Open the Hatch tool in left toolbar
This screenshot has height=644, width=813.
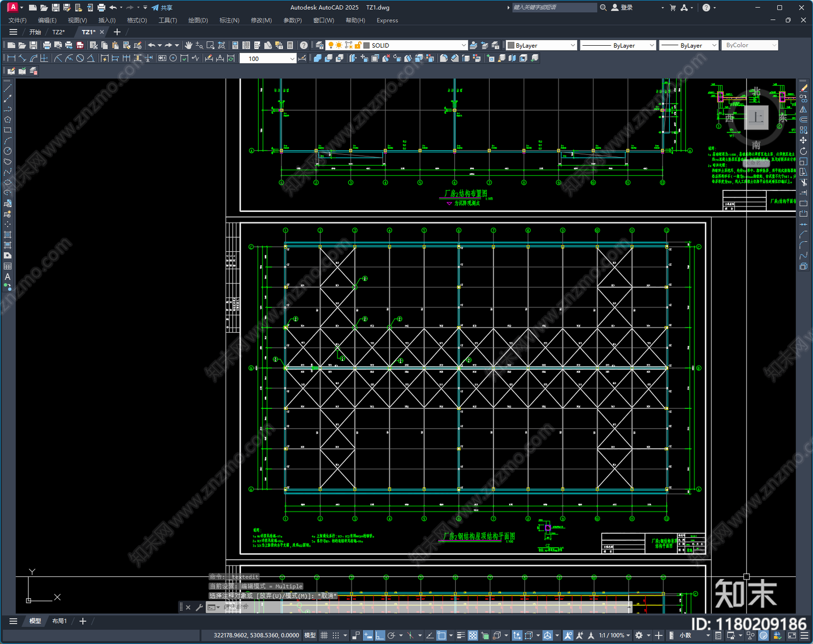[x=8, y=235]
